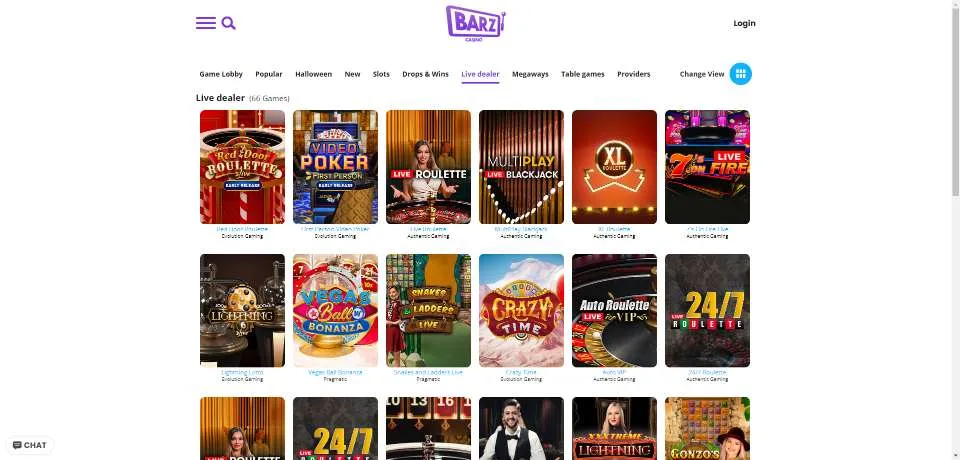Open the Halloween games tab
Viewport: 960px width, 460px height.
pyautogui.click(x=313, y=74)
